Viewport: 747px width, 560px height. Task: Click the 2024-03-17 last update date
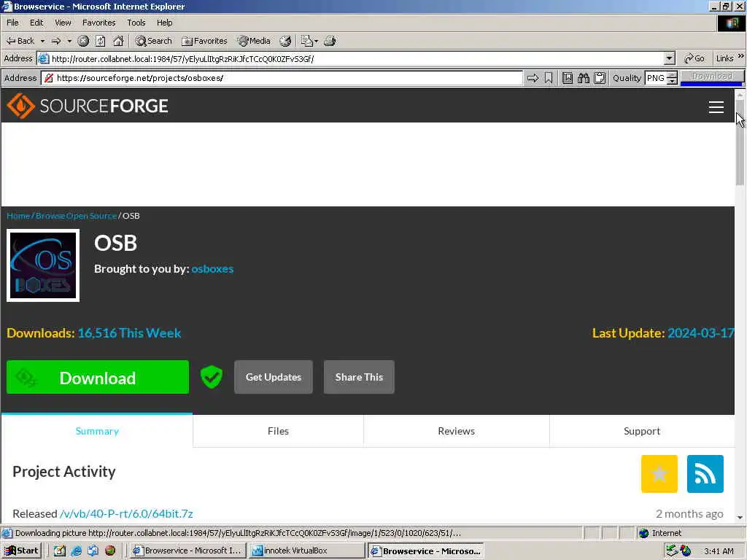pos(701,332)
